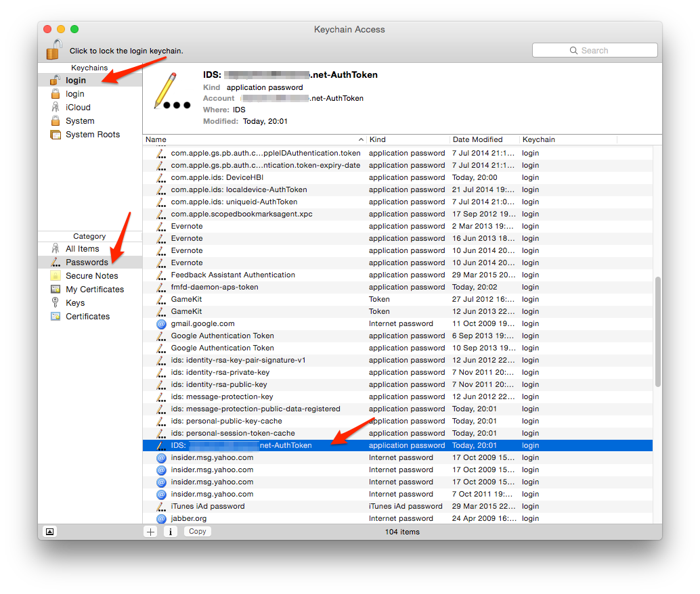Image resolution: width=700 pixels, height=594 pixels.
Task: Click the All Items keys icon
Action: tap(56, 248)
